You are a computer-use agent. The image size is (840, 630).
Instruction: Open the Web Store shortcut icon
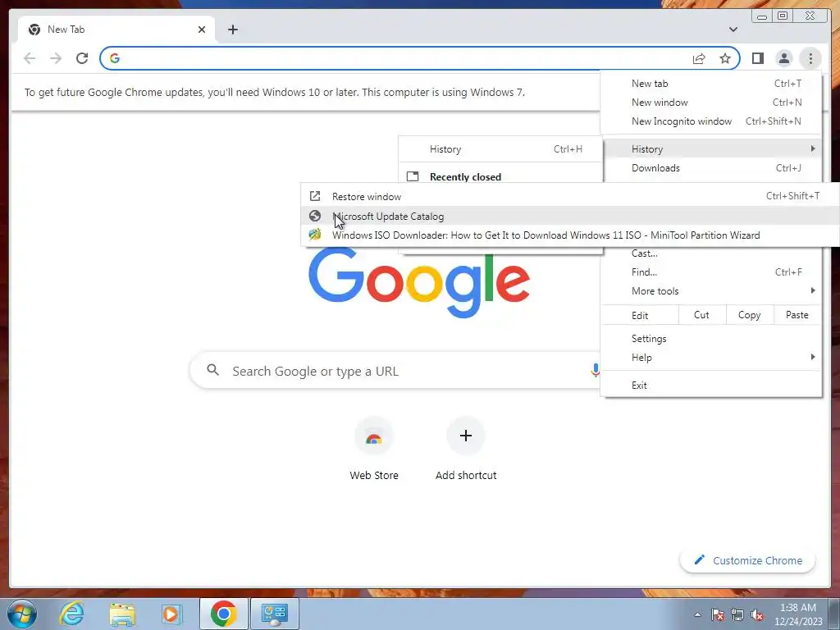(374, 437)
